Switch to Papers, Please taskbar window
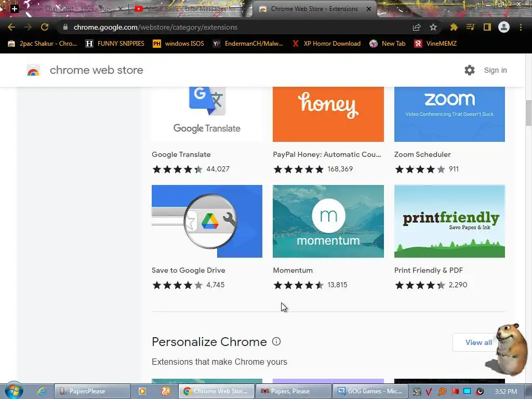Viewport: 532px width, 399px height. pos(293,391)
